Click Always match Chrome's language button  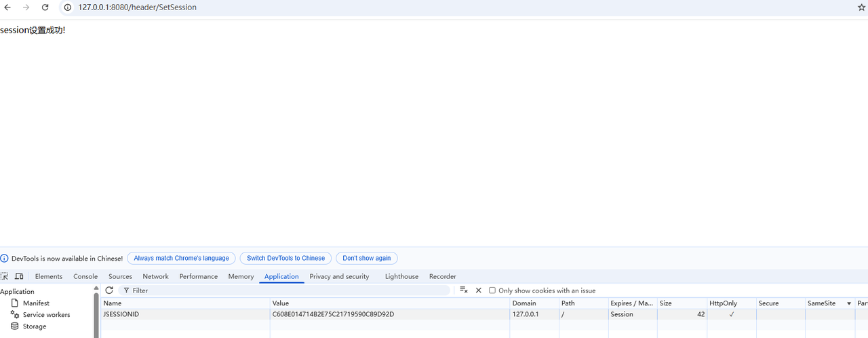click(x=181, y=258)
